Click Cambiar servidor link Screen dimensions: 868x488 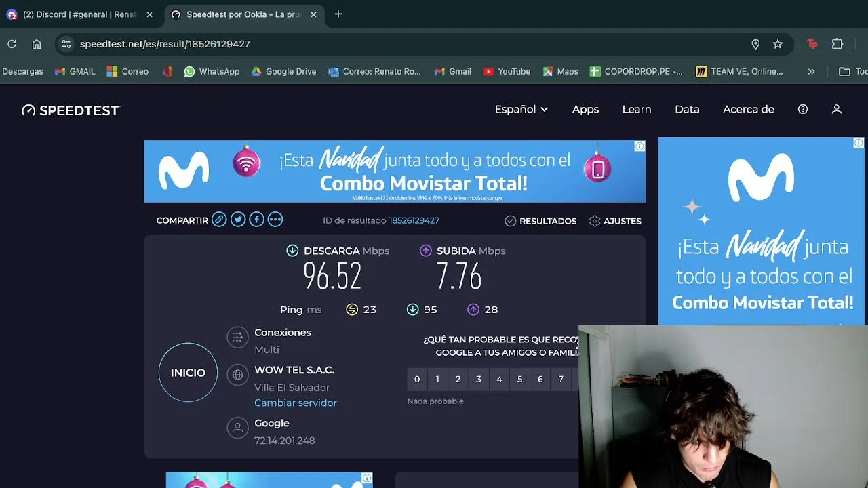coord(296,403)
